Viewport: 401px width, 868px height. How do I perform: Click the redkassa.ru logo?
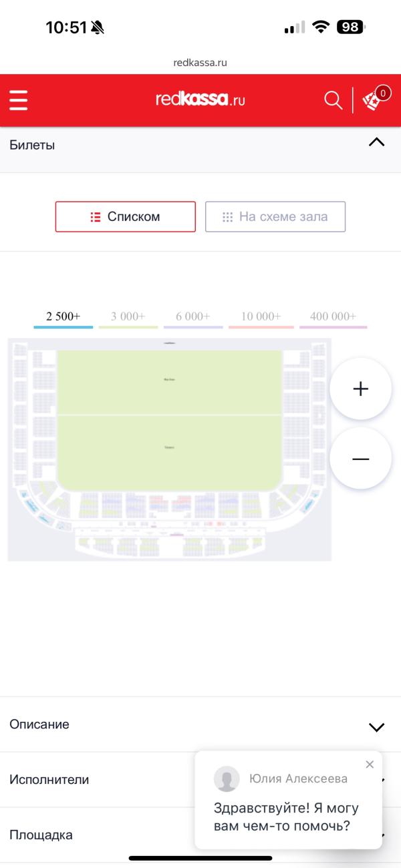pos(200,100)
